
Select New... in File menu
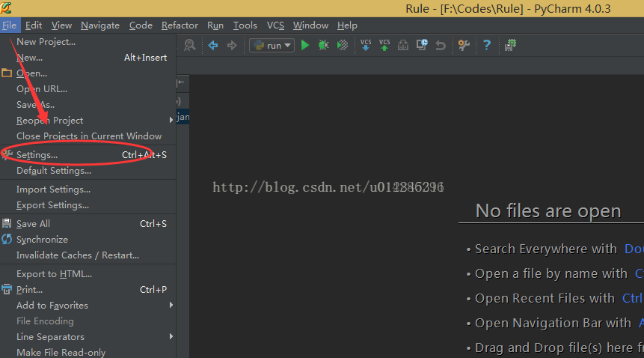pyautogui.click(x=88, y=58)
